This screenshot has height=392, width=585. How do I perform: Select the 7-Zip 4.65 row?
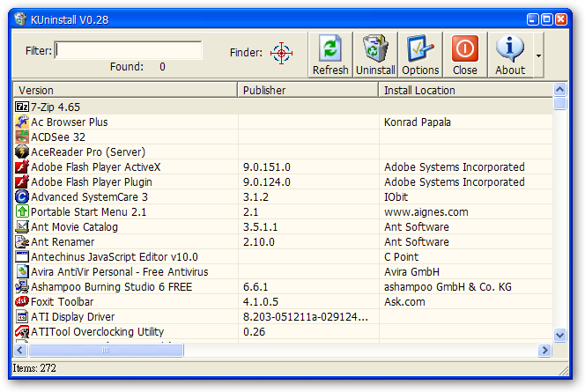point(283,107)
